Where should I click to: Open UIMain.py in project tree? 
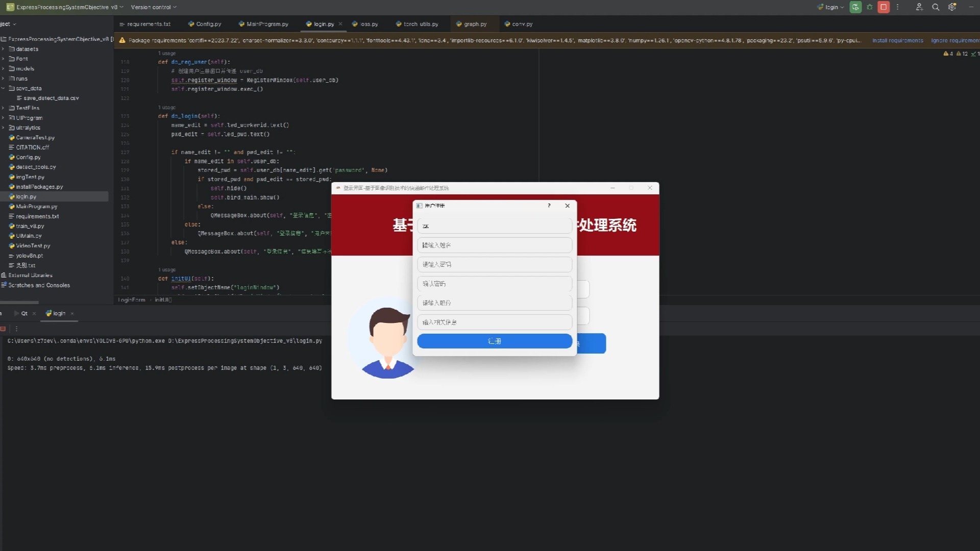click(x=29, y=236)
